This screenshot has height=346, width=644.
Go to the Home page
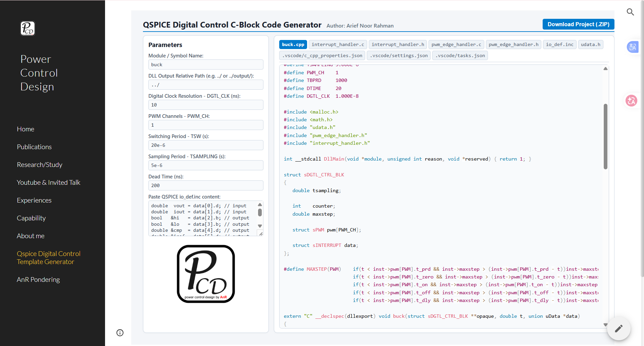coord(26,129)
